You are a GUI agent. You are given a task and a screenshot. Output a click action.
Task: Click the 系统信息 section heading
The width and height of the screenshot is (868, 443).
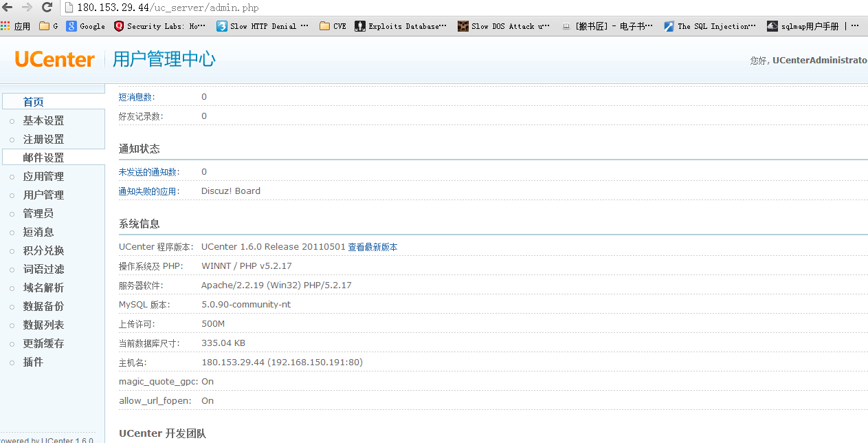click(140, 224)
